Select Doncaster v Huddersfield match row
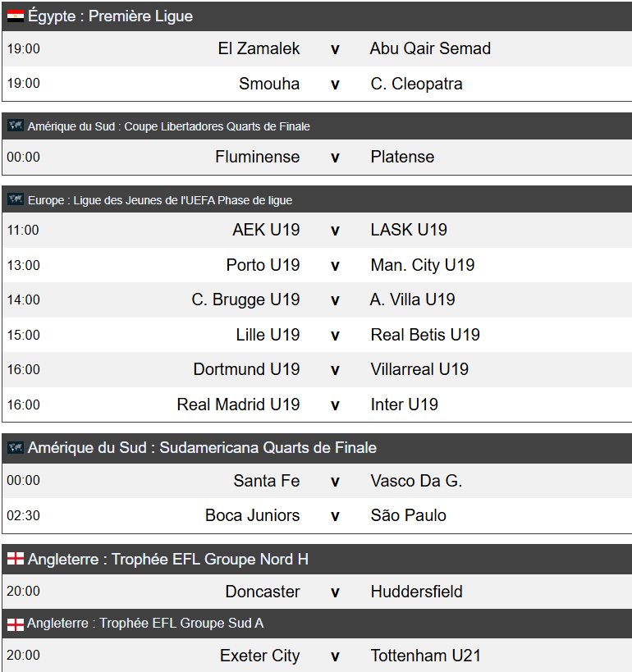The width and height of the screenshot is (632, 672). pyautogui.click(x=317, y=592)
